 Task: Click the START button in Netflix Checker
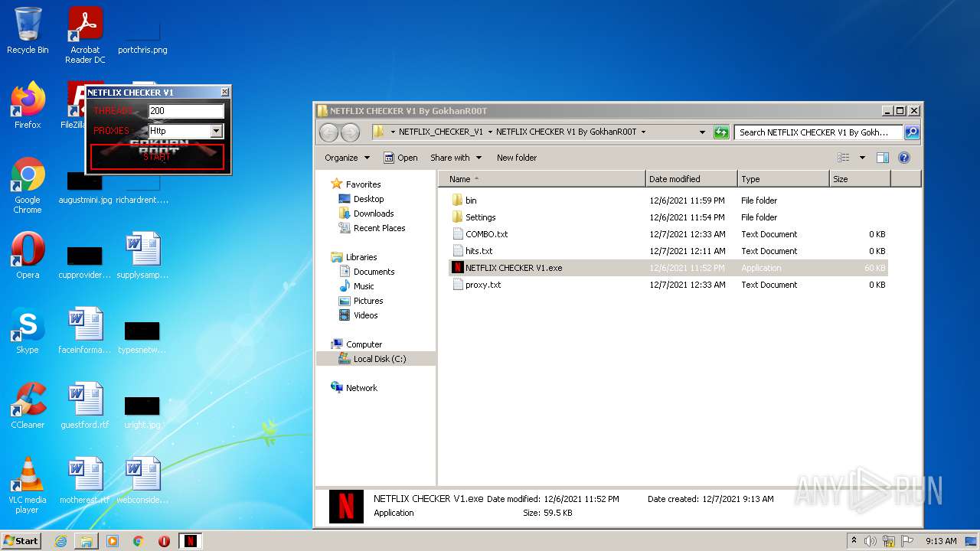[x=157, y=157]
